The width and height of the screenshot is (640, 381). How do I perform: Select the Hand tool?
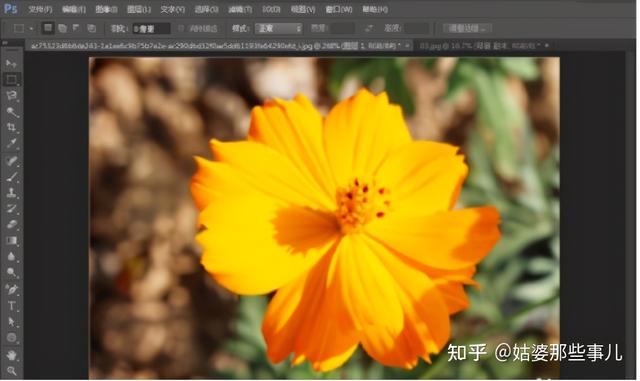tap(11, 355)
